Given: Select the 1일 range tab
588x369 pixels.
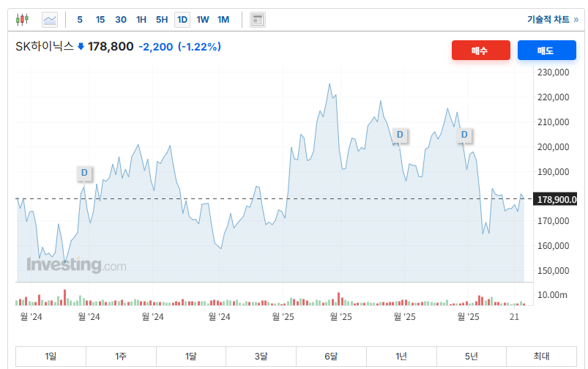Looking at the screenshot, I should click(x=51, y=357).
